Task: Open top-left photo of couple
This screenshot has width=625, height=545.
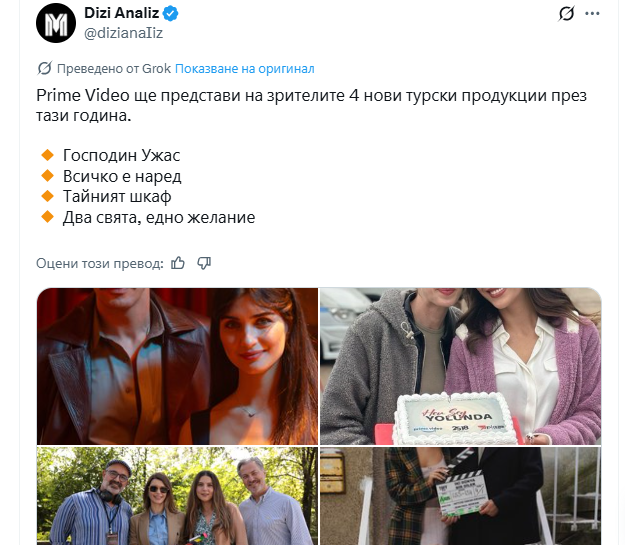Action: point(177,366)
